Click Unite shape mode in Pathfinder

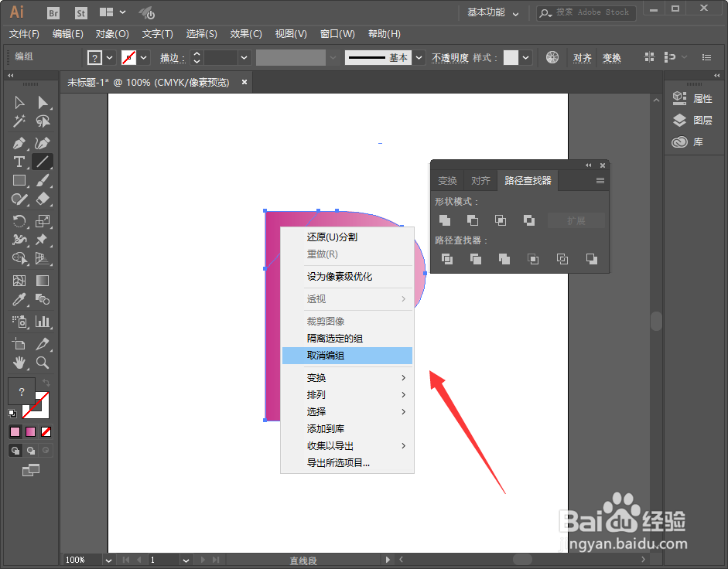click(x=445, y=220)
